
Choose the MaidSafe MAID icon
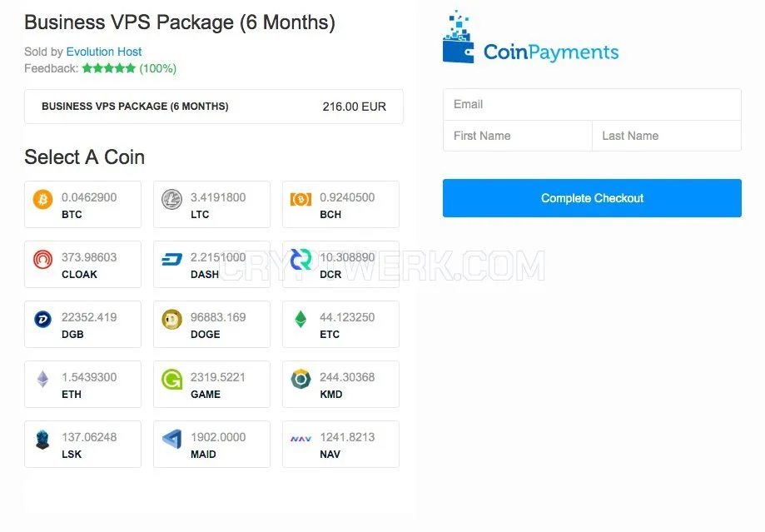click(x=171, y=440)
